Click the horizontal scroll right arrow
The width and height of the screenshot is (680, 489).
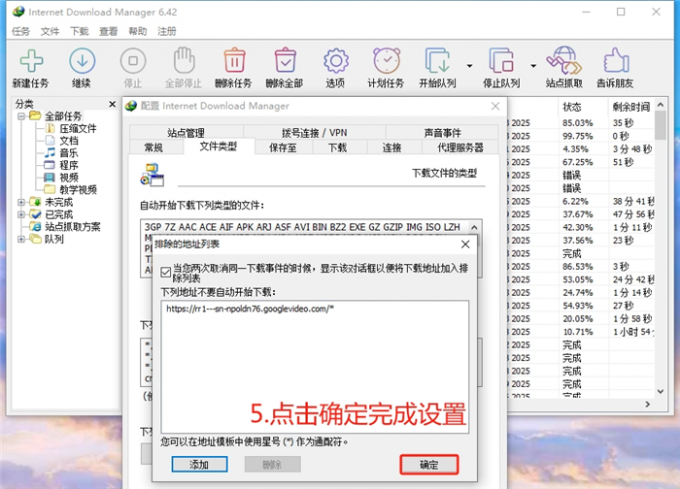[x=647, y=404]
